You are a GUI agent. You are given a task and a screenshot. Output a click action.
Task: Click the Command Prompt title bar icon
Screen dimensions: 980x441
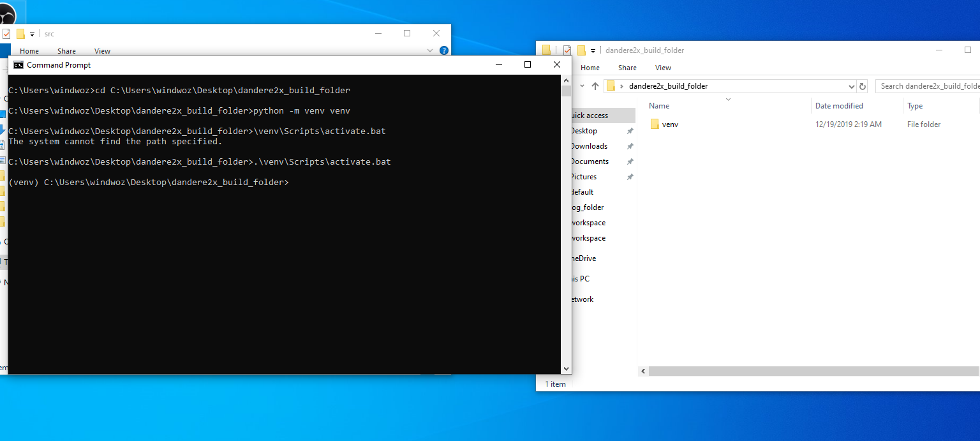tap(17, 64)
